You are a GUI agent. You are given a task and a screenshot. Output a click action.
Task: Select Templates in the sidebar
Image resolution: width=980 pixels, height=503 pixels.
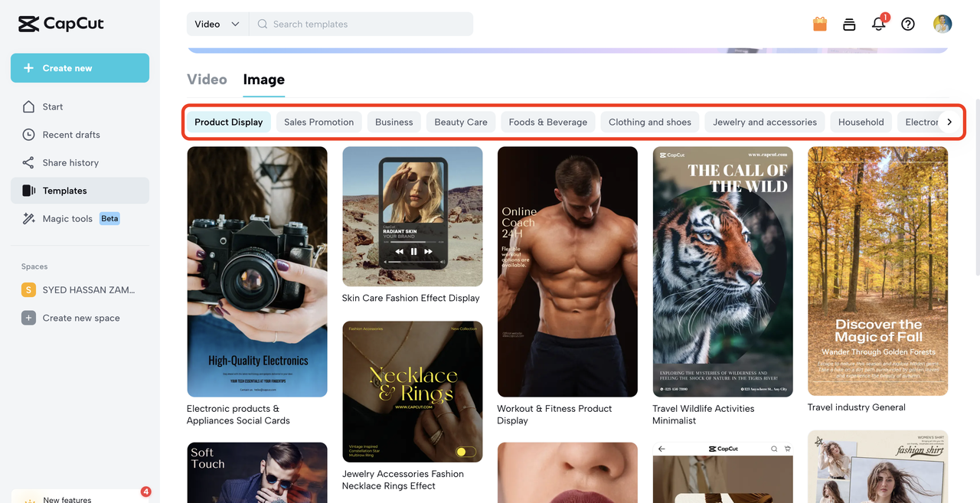click(80, 191)
